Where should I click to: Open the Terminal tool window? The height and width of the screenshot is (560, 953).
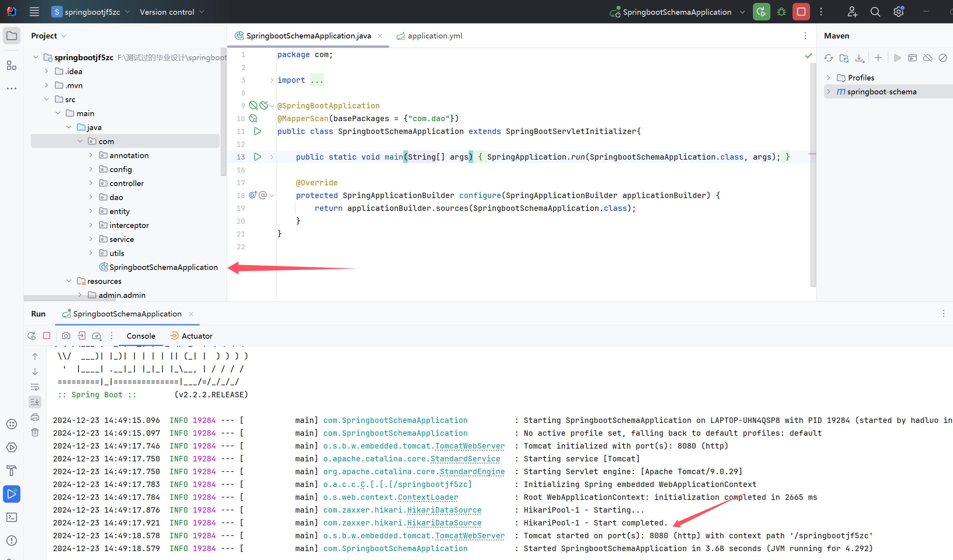[12, 517]
